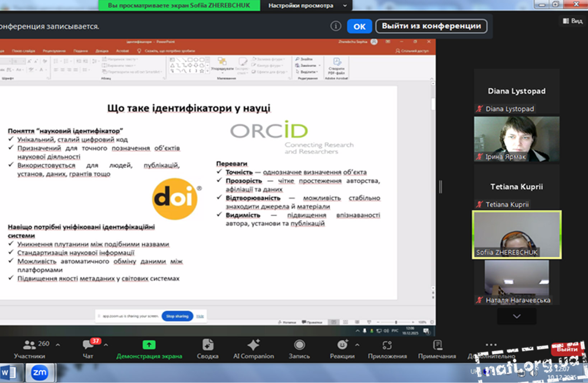
Task: Launch AI Companion
Action: tap(253, 345)
